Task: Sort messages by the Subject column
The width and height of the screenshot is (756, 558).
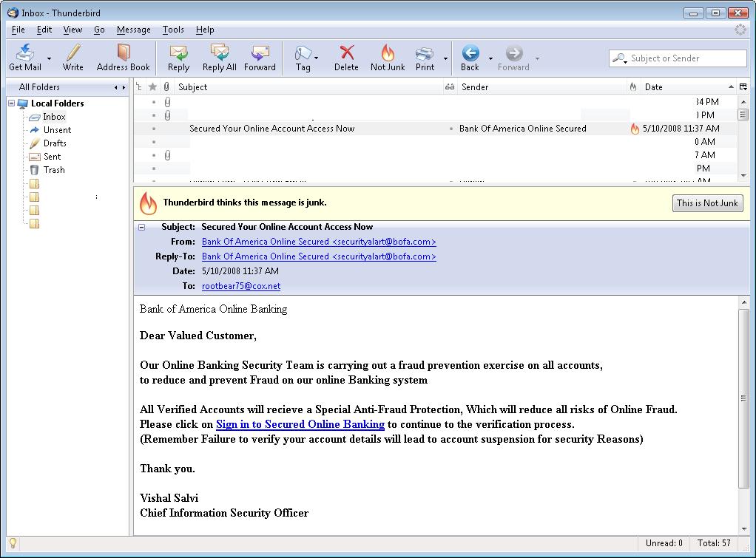Action: pos(308,86)
